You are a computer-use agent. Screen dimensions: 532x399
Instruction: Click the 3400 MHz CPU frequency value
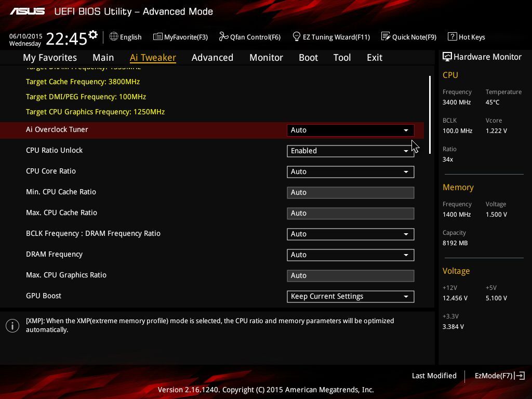pos(457,102)
